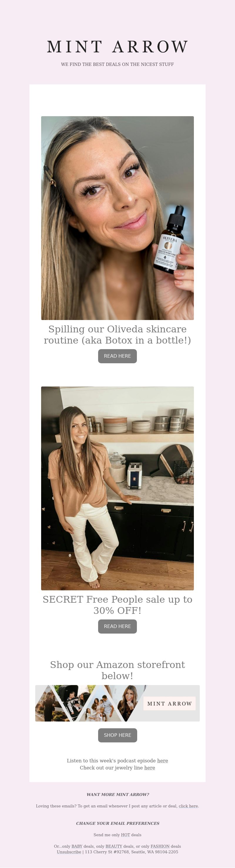The height and width of the screenshot is (868, 235).
Task: Choose the BABY deals preference link
Action: click(x=77, y=846)
